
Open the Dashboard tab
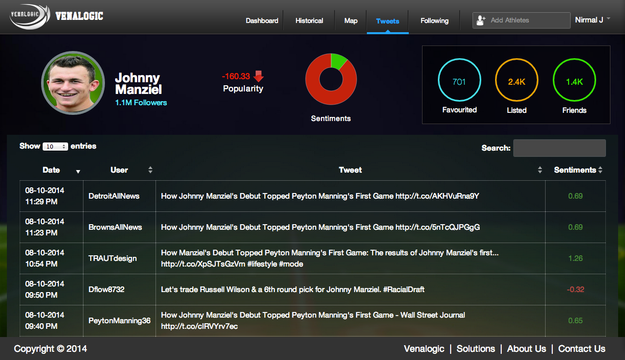tap(262, 21)
